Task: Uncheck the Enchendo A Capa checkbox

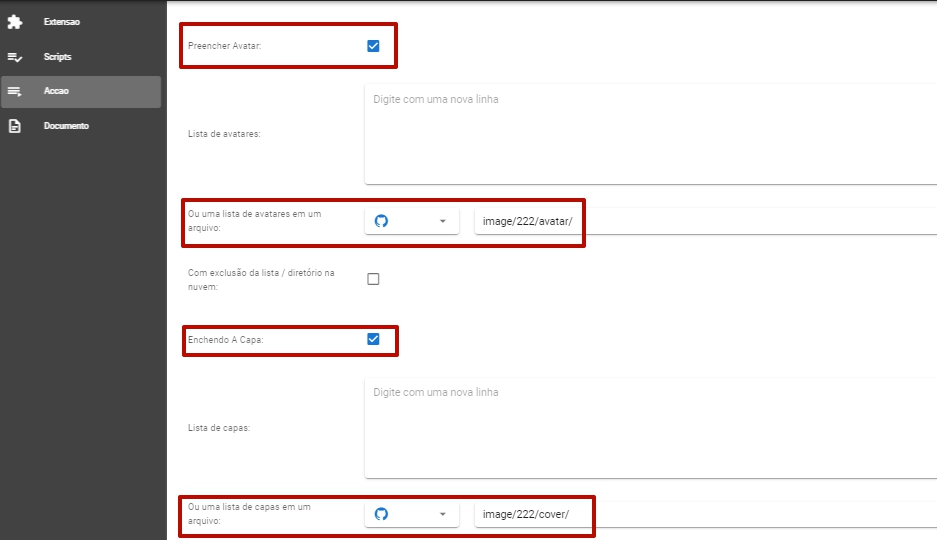Action: click(x=373, y=339)
